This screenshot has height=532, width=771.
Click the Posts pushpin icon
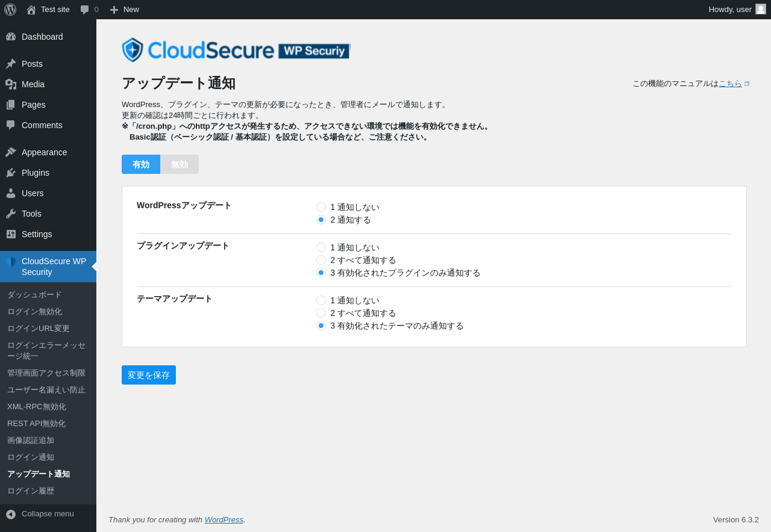coord(11,64)
